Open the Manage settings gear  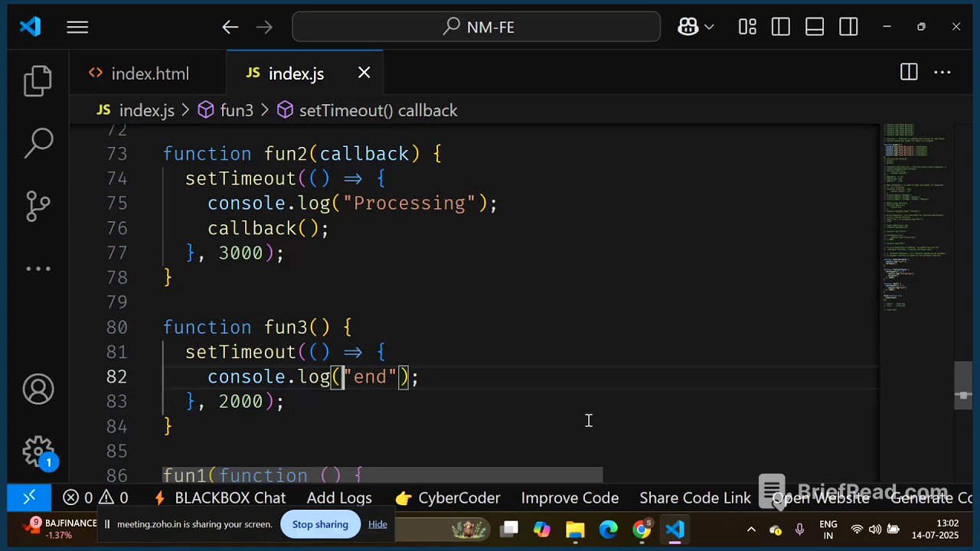click(38, 452)
